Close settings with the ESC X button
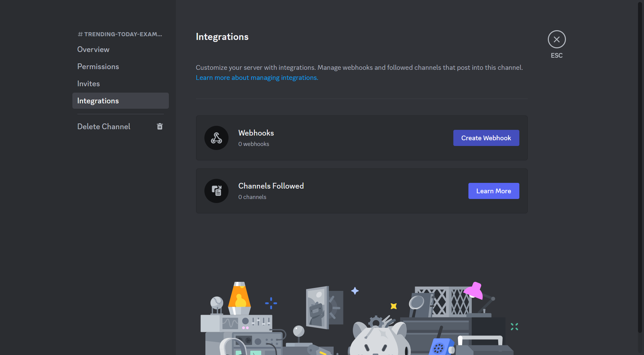644x355 pixels. [x=557, y=39]
